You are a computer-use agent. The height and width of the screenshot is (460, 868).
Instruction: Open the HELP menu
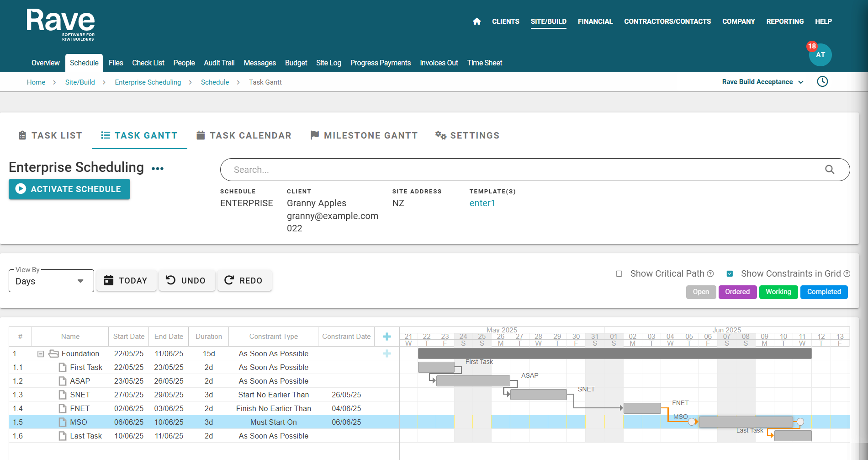[x=823, y=21]
